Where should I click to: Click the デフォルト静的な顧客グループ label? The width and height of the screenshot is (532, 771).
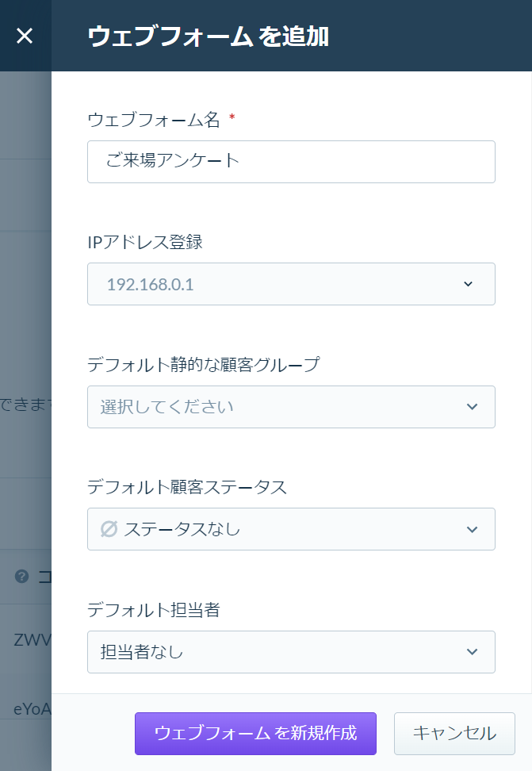coord(204,364)
